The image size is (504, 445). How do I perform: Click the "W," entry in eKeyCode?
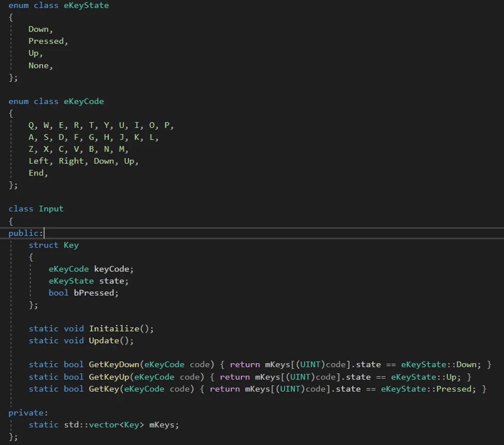(x=48, y=125)
